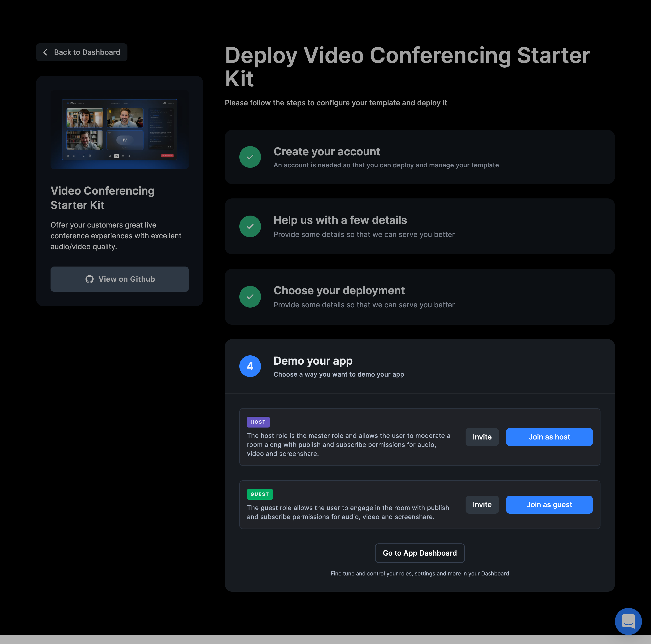Screen dimensions: 651x644
Task: Click the GitHub icon on the View on Github button
Action: click(x=89, y=279)
